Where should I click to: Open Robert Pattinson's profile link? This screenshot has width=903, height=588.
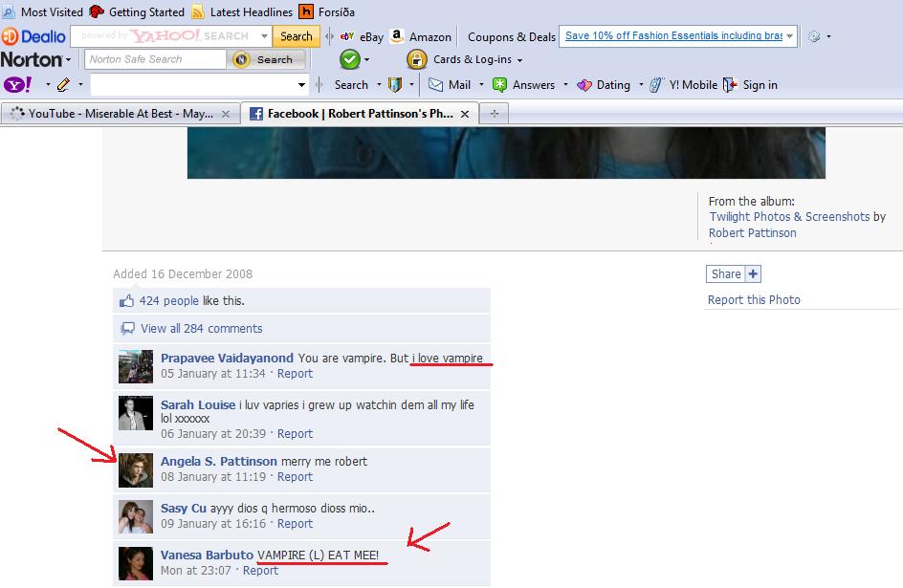pos(752,232)
